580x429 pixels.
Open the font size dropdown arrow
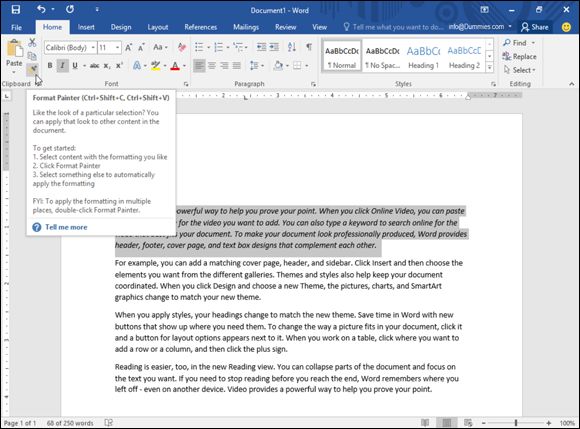click(x=117, y=48)
